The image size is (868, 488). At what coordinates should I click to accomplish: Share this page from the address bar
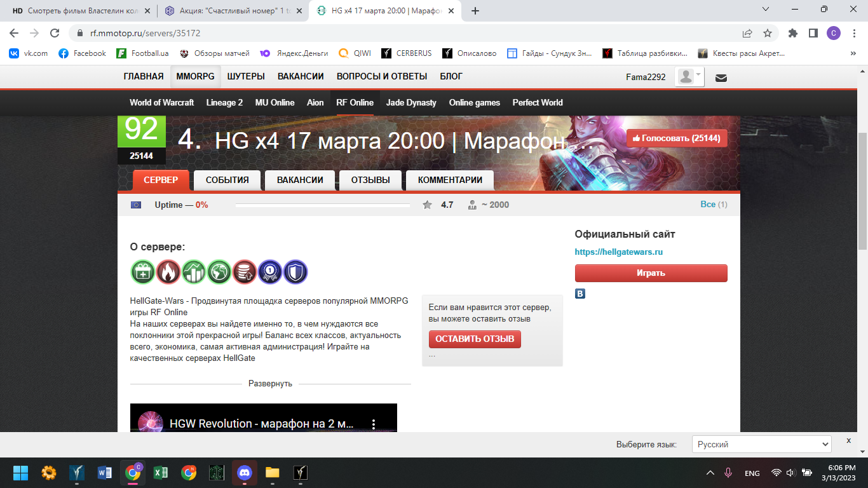point(747,33)
